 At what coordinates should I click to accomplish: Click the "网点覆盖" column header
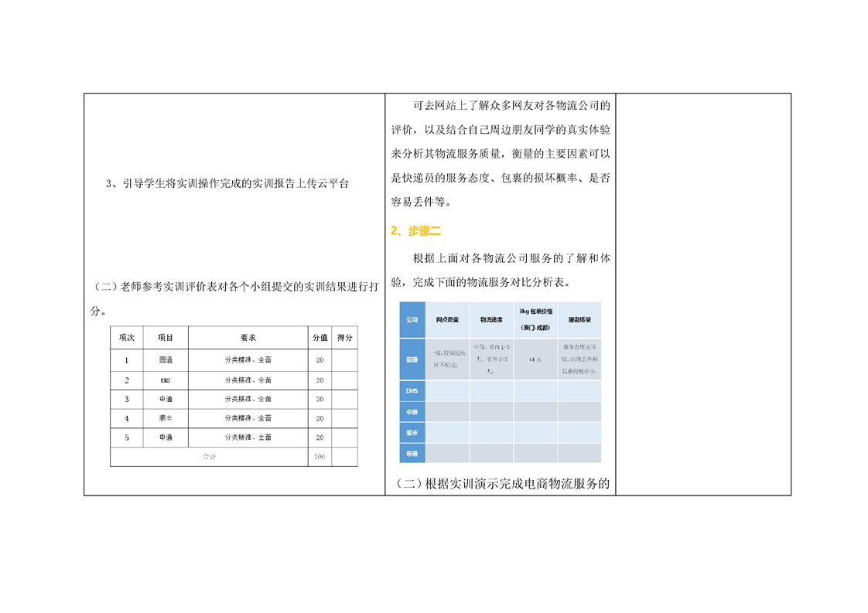click(x=447, y=319)
